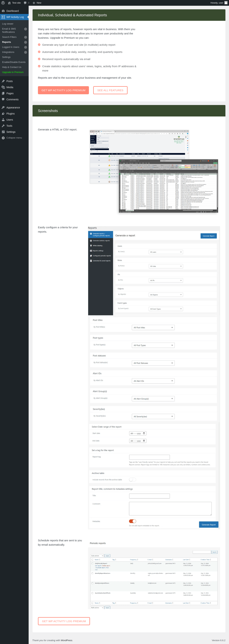Open the Plugins plug icon

(x=3, y=113)
